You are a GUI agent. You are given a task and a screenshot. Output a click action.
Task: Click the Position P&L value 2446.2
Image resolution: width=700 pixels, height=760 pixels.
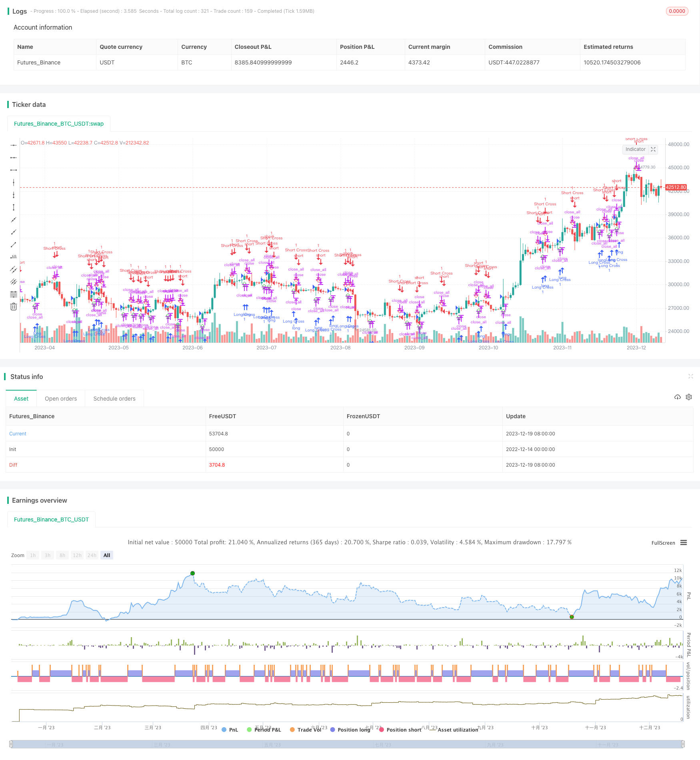click(x=349, y=62)
